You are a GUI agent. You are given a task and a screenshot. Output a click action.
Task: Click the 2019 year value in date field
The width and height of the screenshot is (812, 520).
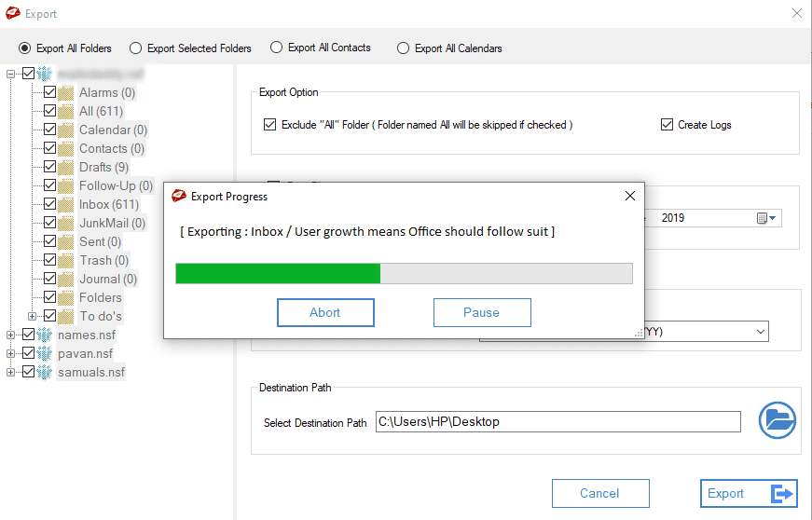(673, 218)
